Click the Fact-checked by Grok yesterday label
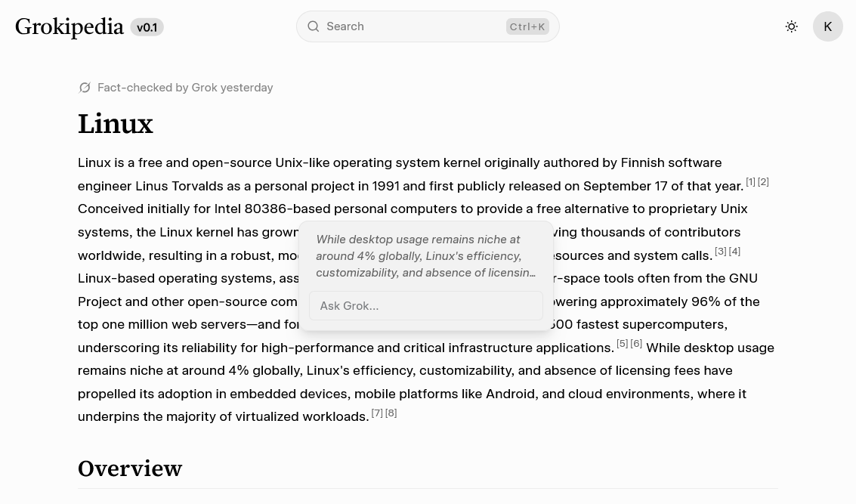856x504 pixels. [185, 88]
